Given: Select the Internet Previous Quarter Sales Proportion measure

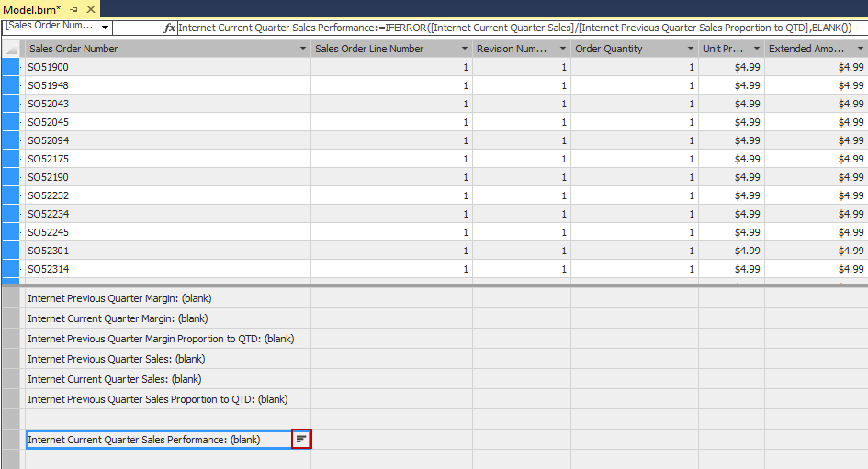Looking at the screenshot, I should tap(157, 399).
